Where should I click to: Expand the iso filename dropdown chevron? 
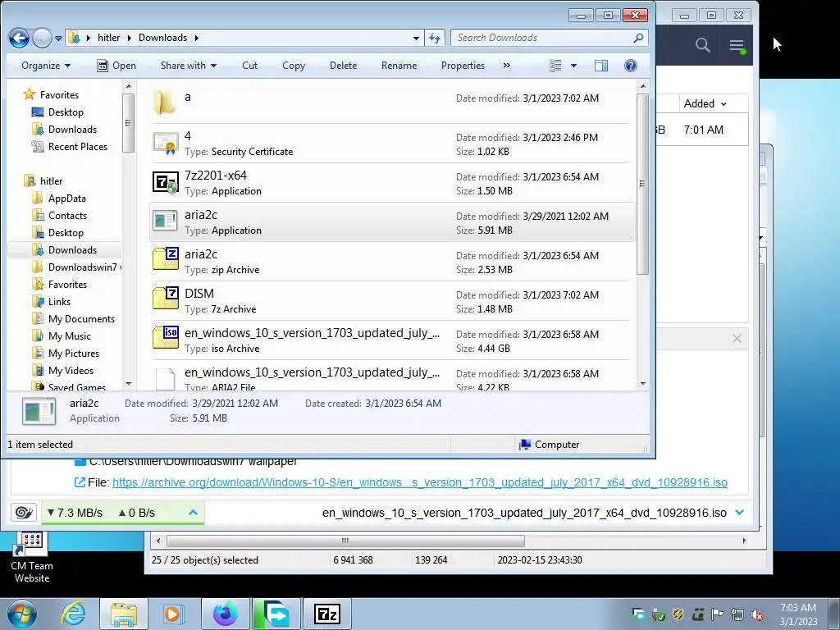point(740,513)
